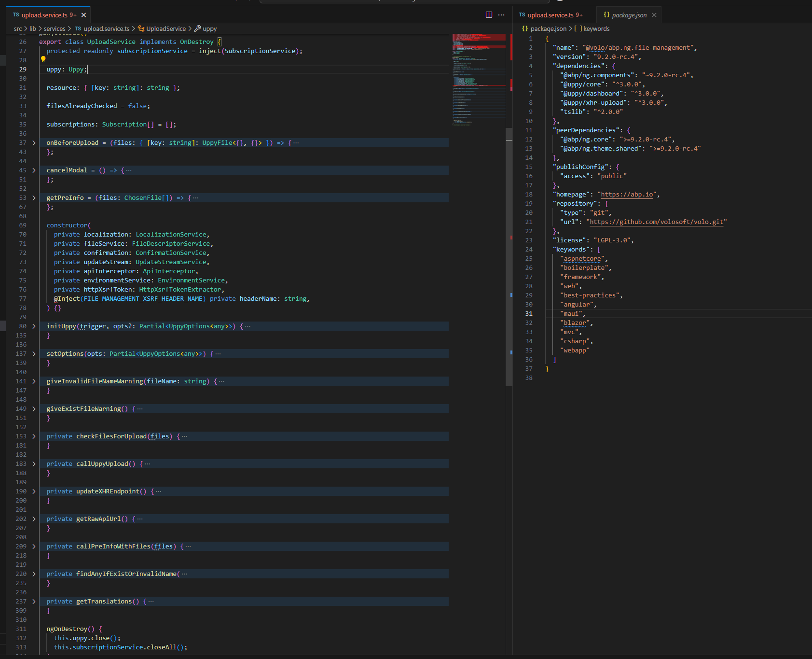Close the package.json tab
Viewport: 812px width, 659px height.
654,15
